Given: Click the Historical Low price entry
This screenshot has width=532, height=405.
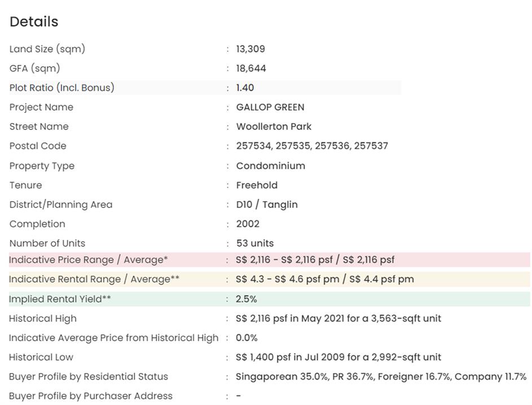Looking at the screenshot, I should (338, 357).
